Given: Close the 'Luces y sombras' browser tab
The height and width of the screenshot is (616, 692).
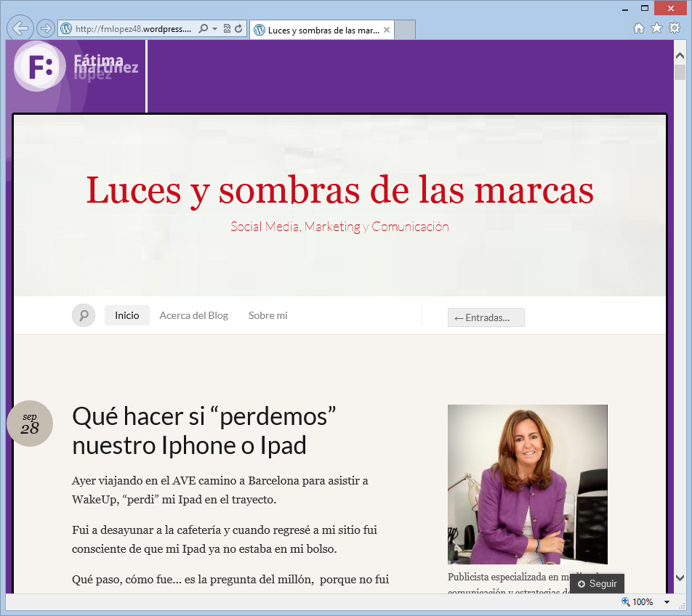Looking at the screenshot, I should coord(387,30).
